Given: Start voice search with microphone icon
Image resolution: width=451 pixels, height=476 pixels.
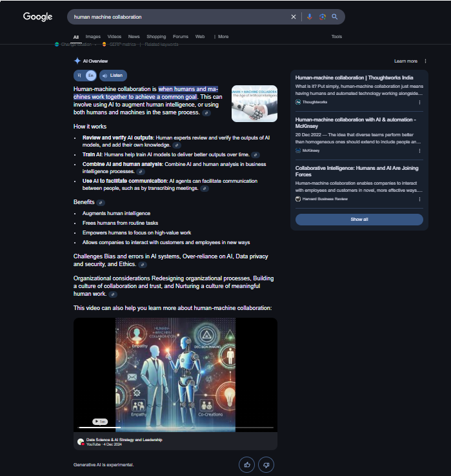Looking at the screenshot, I should [x=309, y=17].
